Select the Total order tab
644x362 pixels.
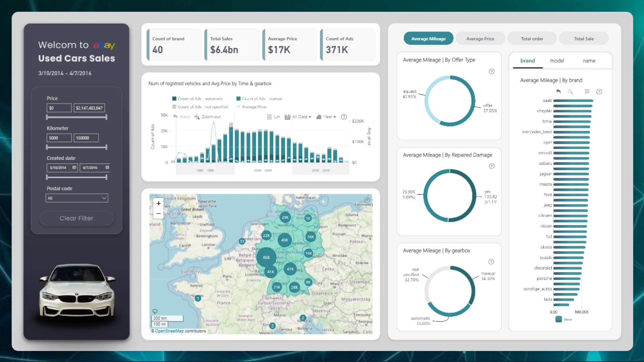click(532, 39)
